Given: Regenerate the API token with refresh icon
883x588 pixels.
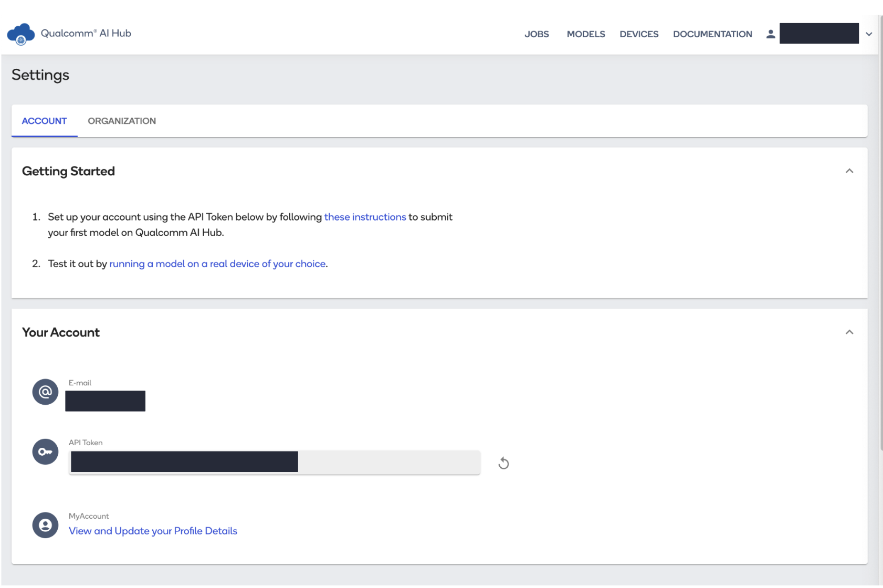Looking at the screenshot, I should [503, 463].
